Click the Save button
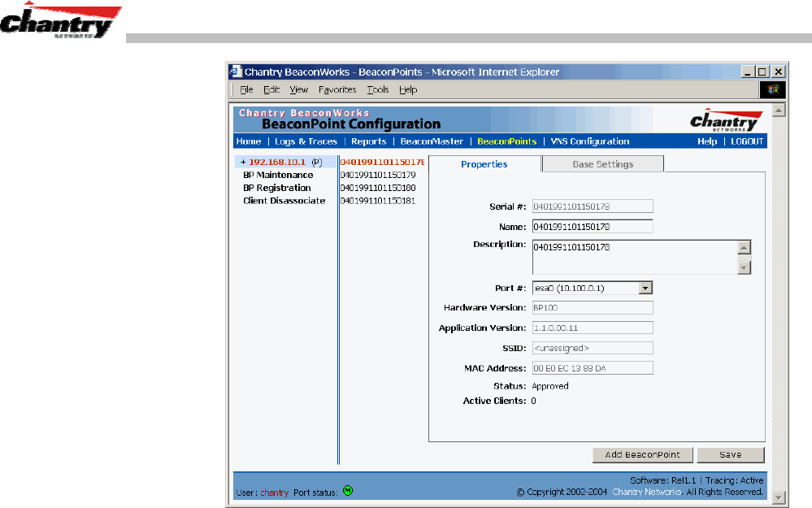812x508 pixels. pos(731,454)
